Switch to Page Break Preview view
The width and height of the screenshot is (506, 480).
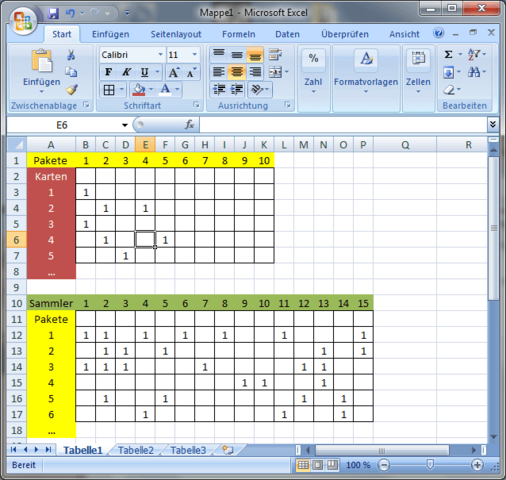click(332, 465)
